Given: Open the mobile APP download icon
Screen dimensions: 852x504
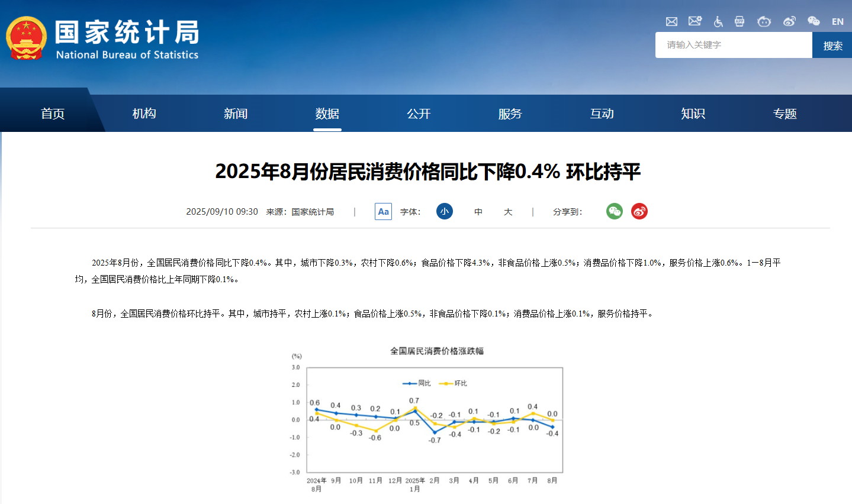Looking at the screenshot, I should click(740, 21).
